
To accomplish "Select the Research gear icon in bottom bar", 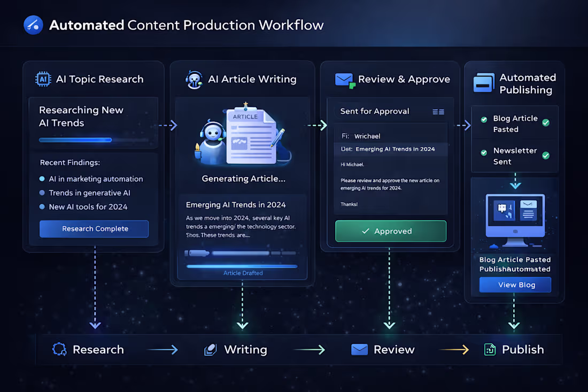I will (x=58, y=349).
